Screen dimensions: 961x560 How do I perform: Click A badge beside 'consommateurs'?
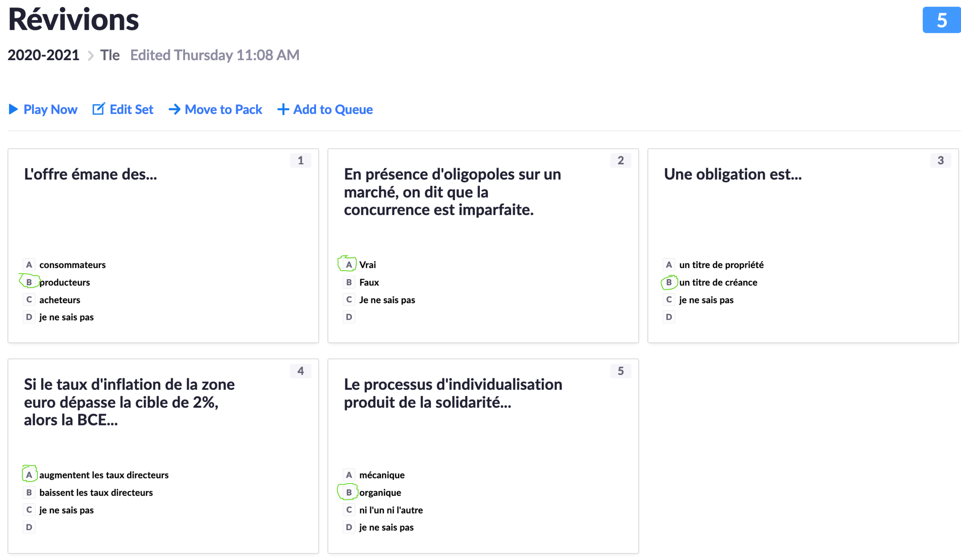pyautogui.click(x=29, y=265)
